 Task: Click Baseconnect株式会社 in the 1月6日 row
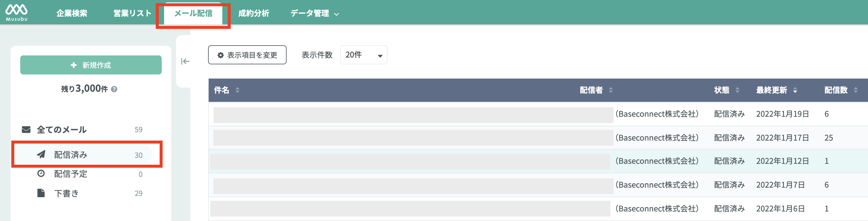coord(657,208)
